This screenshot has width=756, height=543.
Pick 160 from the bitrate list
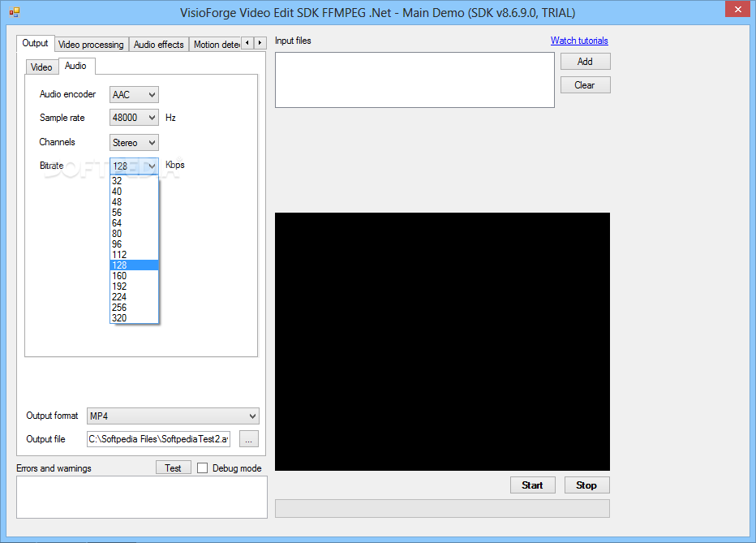point(134,276)
